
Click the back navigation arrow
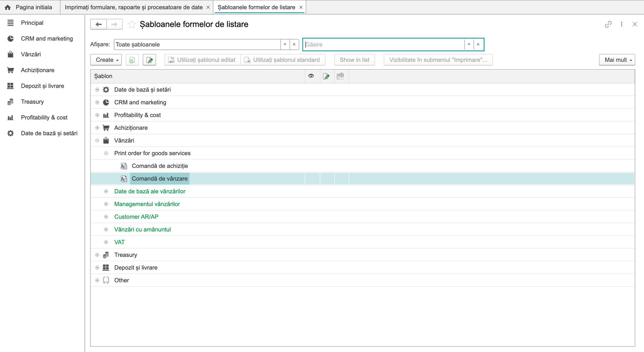pos(99,24)
